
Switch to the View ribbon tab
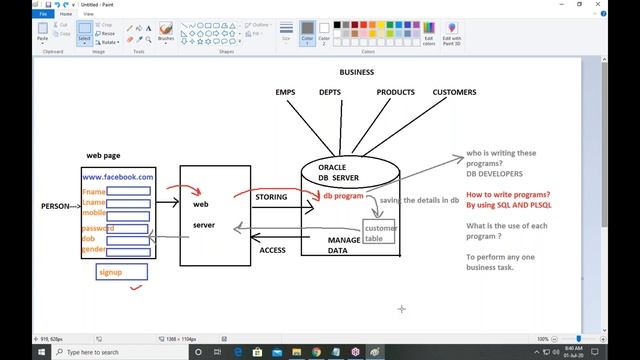coord(88,14)
